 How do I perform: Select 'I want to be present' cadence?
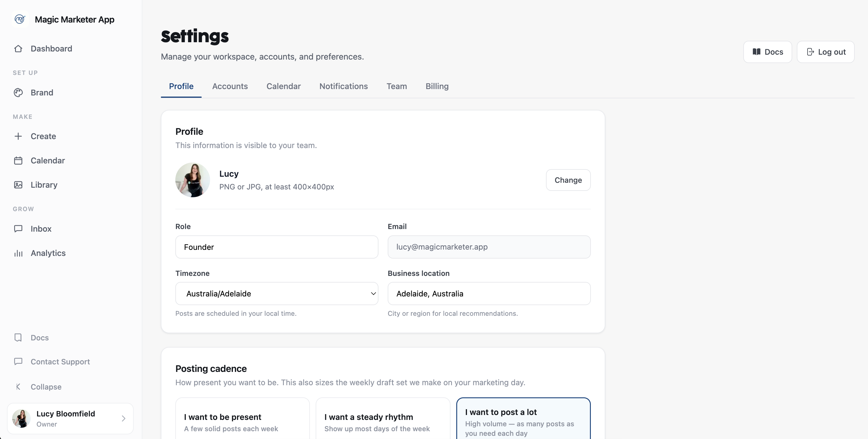(x=242, y=418)
